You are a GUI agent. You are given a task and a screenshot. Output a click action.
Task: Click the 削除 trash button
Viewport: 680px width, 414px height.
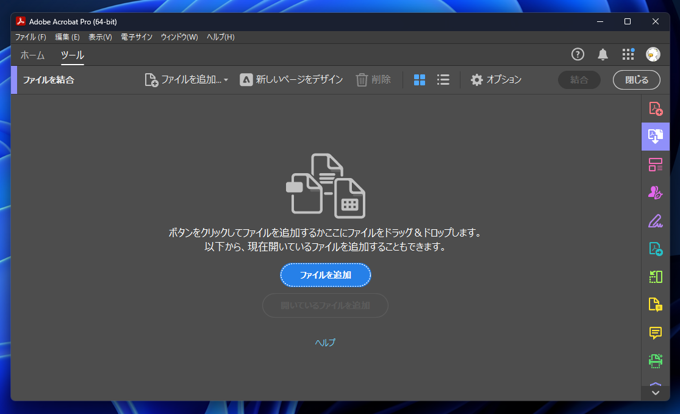click(x=373, y=80)
